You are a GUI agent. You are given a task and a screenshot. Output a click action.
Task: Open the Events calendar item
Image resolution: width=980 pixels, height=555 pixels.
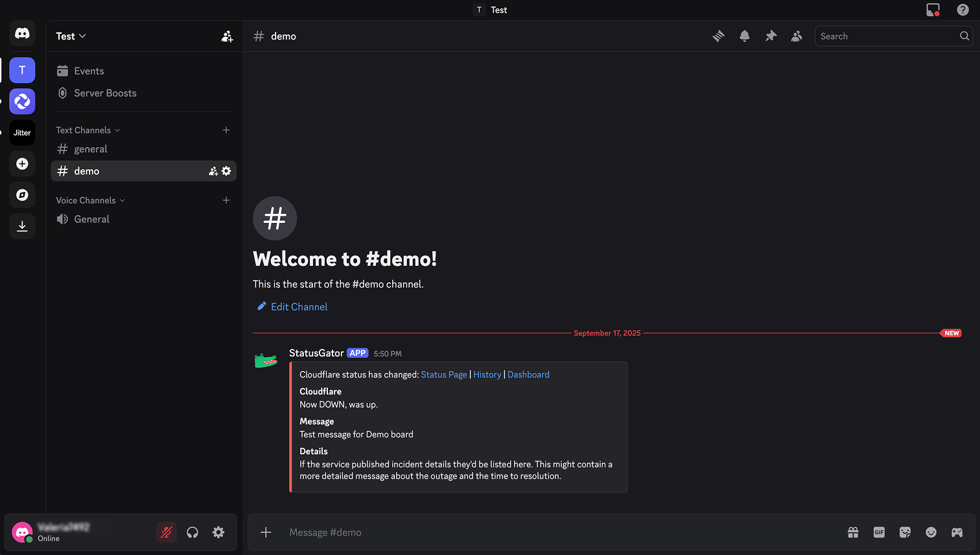(143, 71)
